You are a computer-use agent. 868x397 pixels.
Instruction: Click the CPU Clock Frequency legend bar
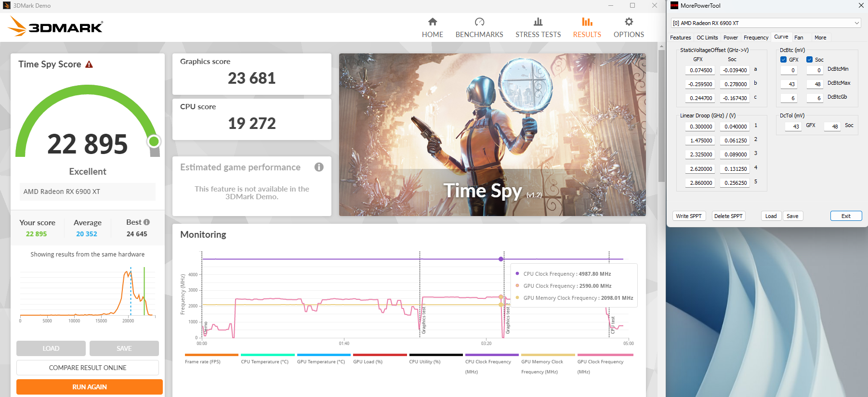coord(492,355)
